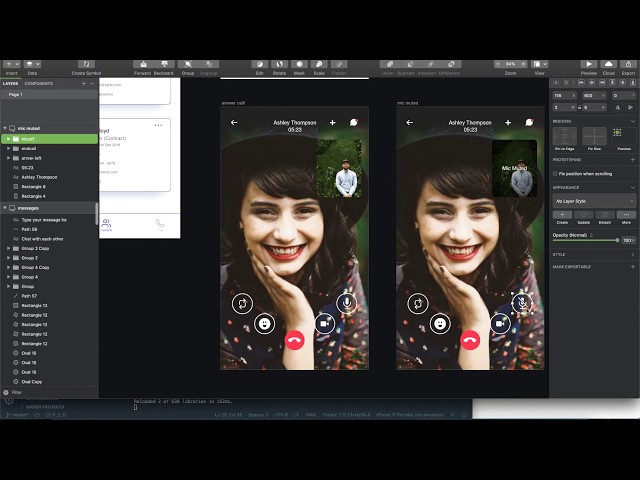Click the Opacity slider handle
The height and width of the screenshot is (480, 640).
point(617,241)
